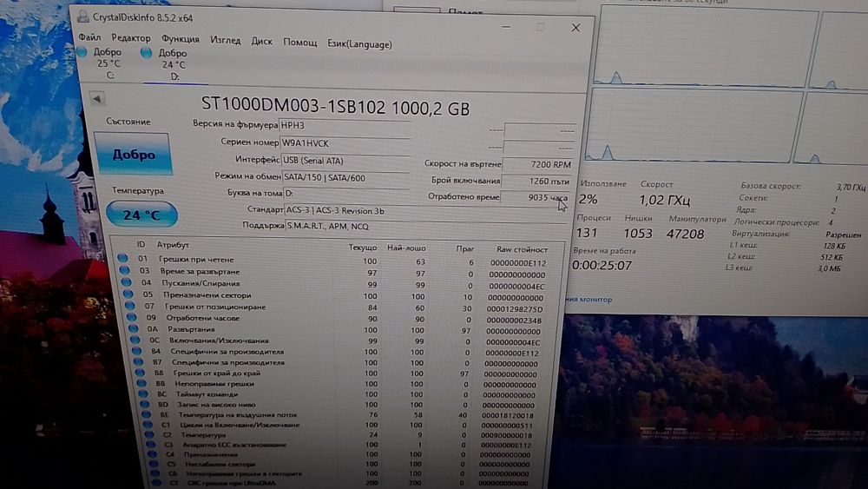Click status circle for attribute 0C Включвания/Изключвания
This screenshot has height=489, width=868.
click(x=135, y=340)
